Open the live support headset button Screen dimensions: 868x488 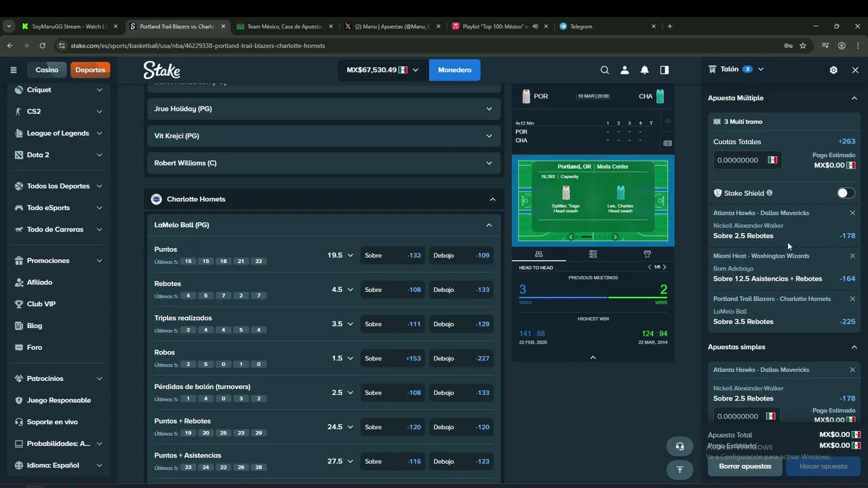pyautogui.click(x=679, y=446)
